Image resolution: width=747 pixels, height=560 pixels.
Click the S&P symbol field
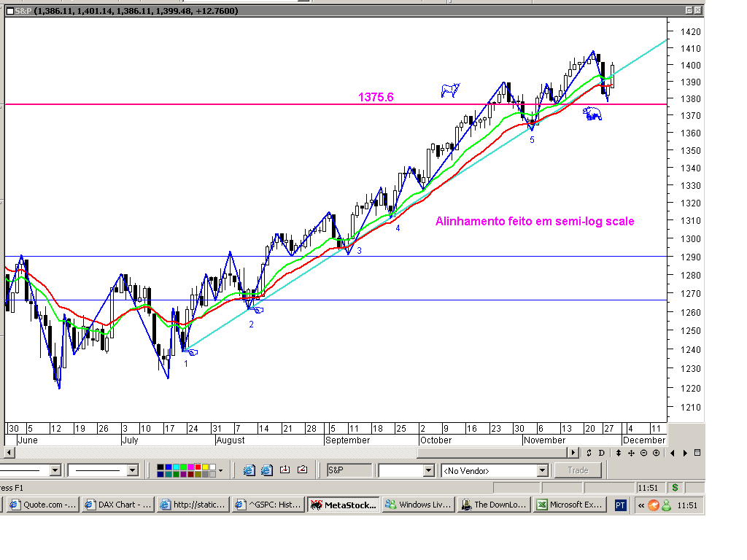tap(349, 470)
